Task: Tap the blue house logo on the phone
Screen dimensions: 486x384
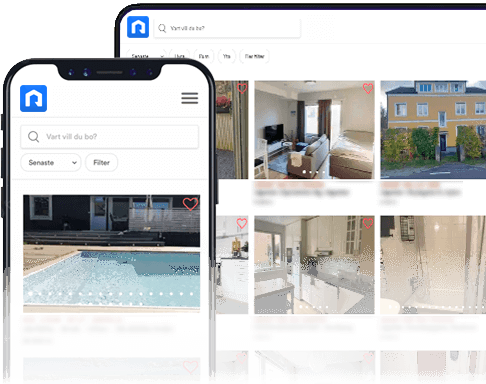Action: (x=33, y=98)
